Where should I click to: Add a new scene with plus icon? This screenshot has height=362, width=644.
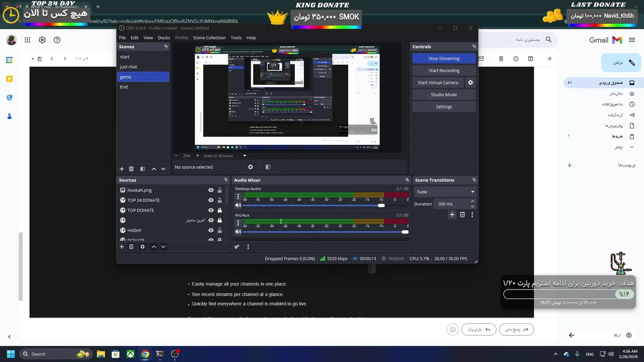[121, 169]
